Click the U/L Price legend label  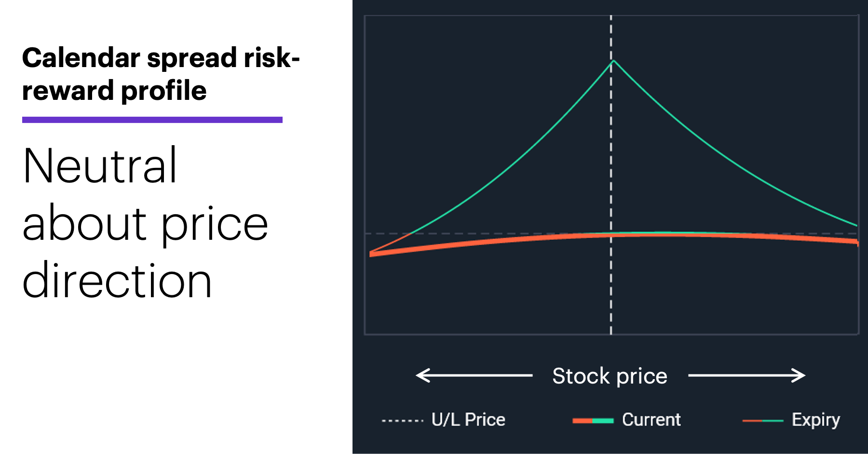(x=468, y=420)
